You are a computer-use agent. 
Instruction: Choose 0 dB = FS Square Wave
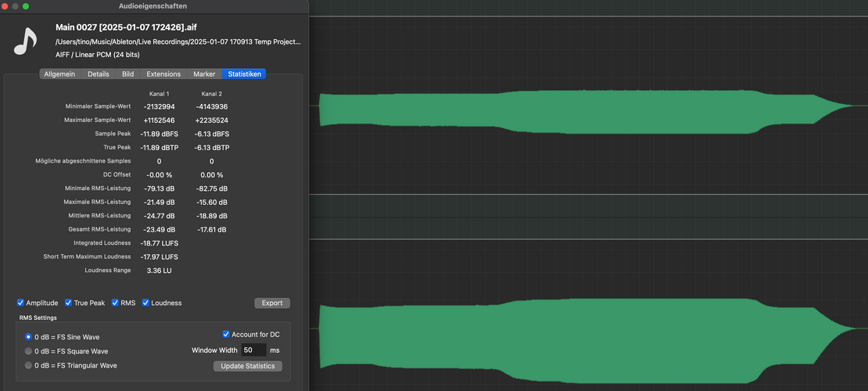[x=28, y=351]
